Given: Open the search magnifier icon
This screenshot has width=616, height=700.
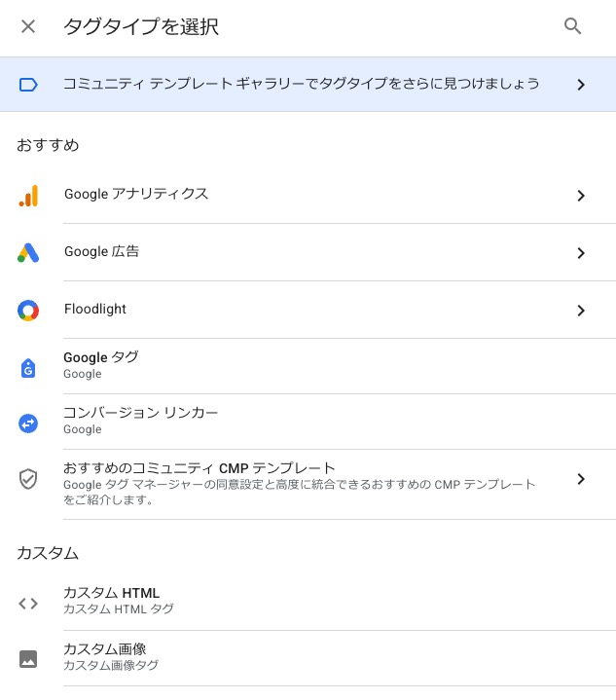Looking at the screenshot, I should point(572,26).
